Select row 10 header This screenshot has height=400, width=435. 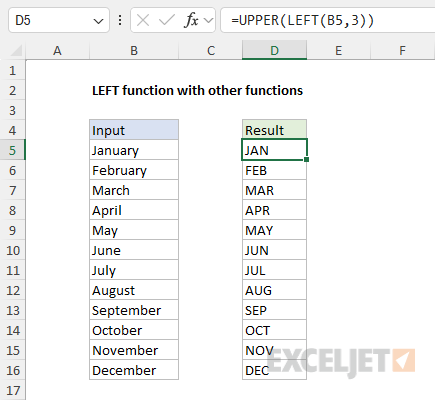[13, 250]
